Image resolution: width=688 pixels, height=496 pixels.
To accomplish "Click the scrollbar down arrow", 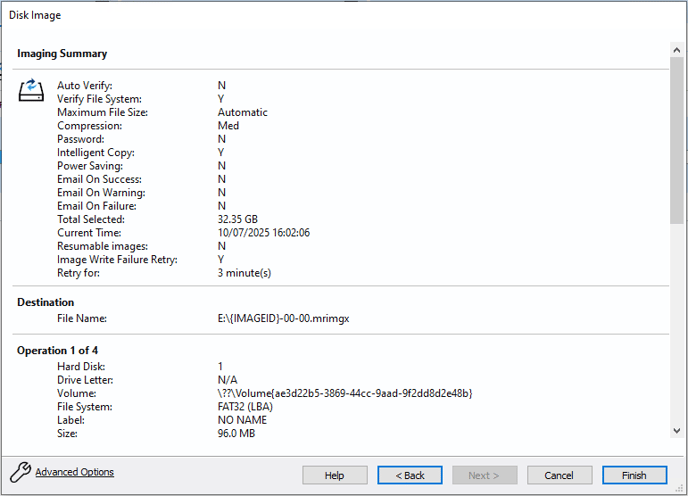I will point(677,431).
